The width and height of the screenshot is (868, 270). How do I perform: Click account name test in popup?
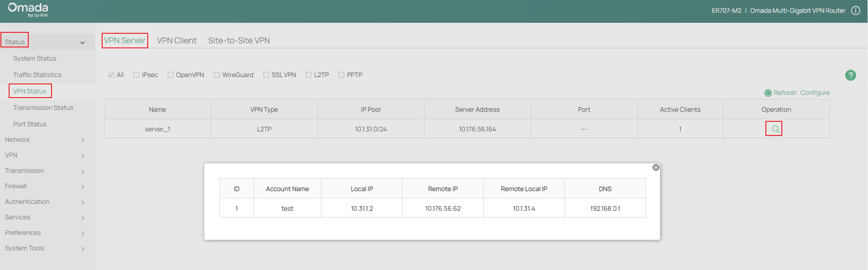[x=287, y=208]
